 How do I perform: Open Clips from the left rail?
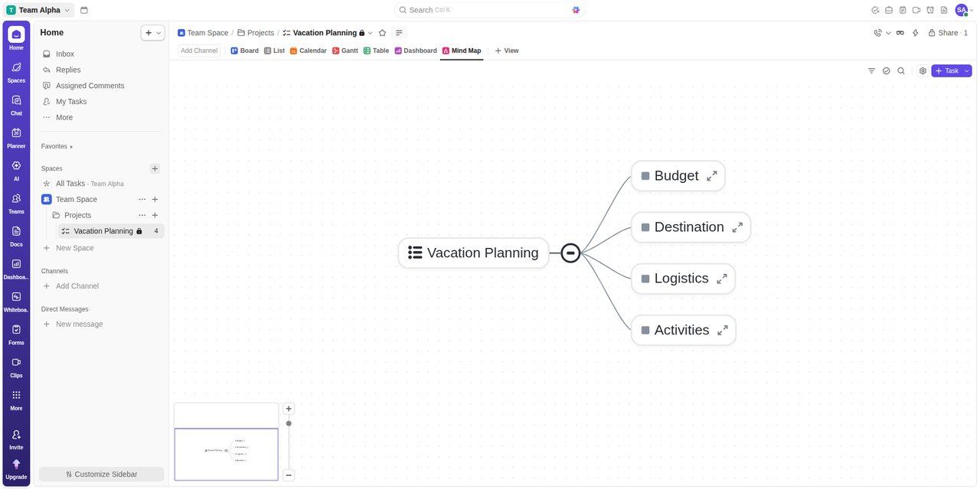click(16, 367)
